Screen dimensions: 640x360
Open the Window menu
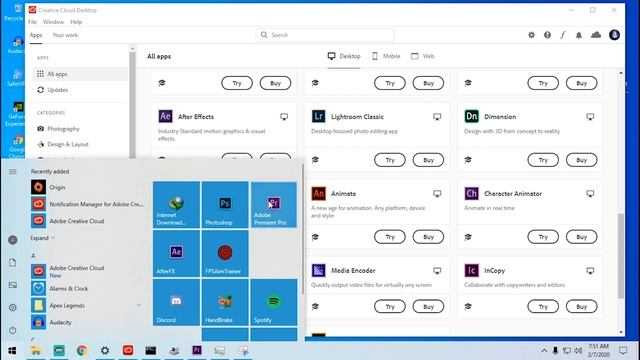tap(53, 22)
